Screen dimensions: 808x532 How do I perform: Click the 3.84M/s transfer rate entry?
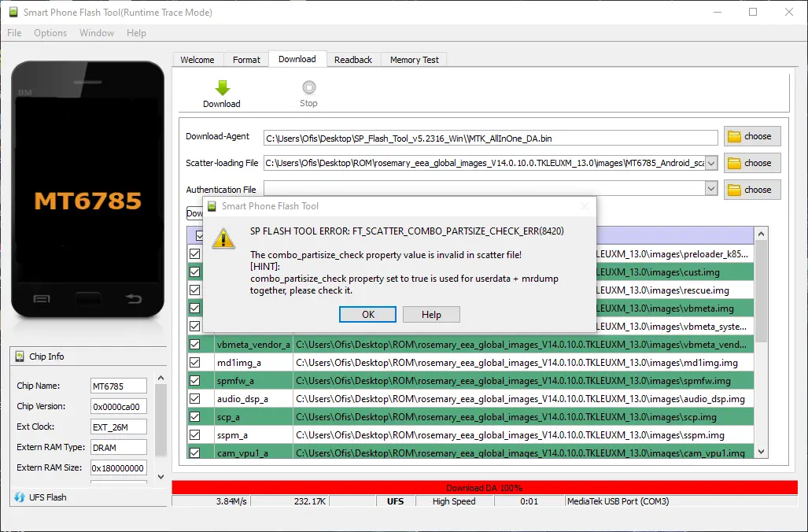(x=211, y=501)
